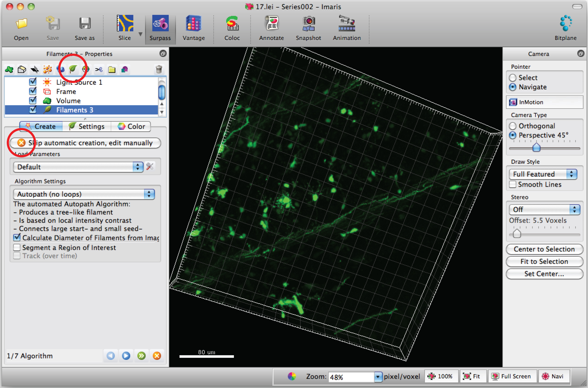Click the orange cancel wizard button
Viewport: 588px width, 388px height.
click(157, 356)
